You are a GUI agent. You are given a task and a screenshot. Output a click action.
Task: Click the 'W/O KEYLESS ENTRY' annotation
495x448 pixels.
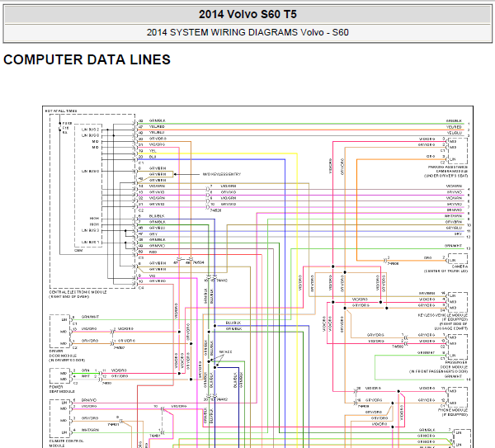(x=222, y=174)
